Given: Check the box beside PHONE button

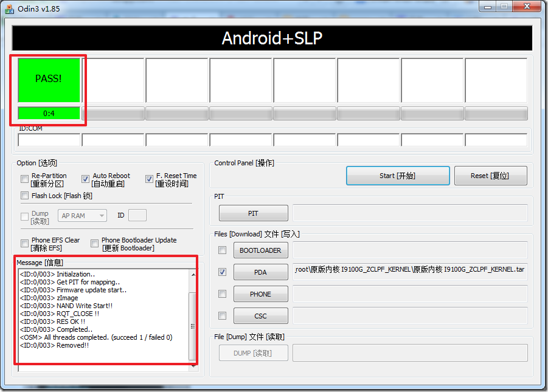Looking at the screenshot, I should coord(222,294).
